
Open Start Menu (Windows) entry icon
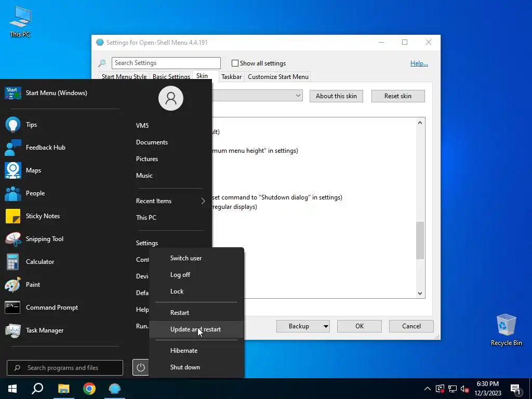[x=13, y=93]
